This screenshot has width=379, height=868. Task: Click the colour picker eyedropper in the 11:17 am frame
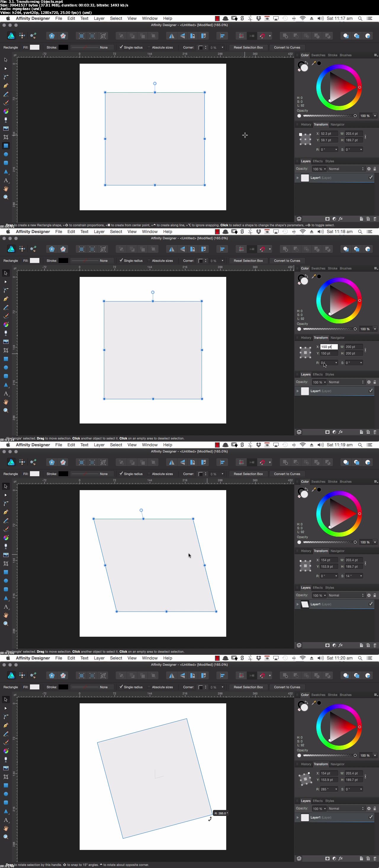[x=314, y=63]
